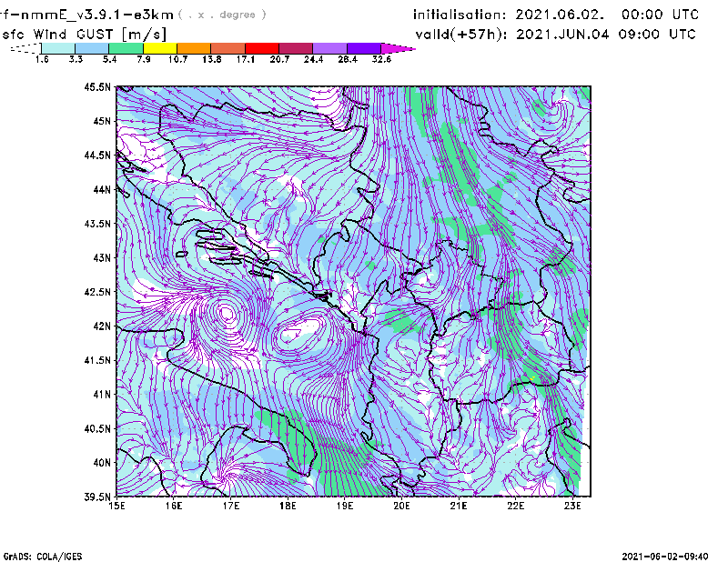Click the 42N latitude tick label
Screen dimensions: 728x562
click(100, 326)
